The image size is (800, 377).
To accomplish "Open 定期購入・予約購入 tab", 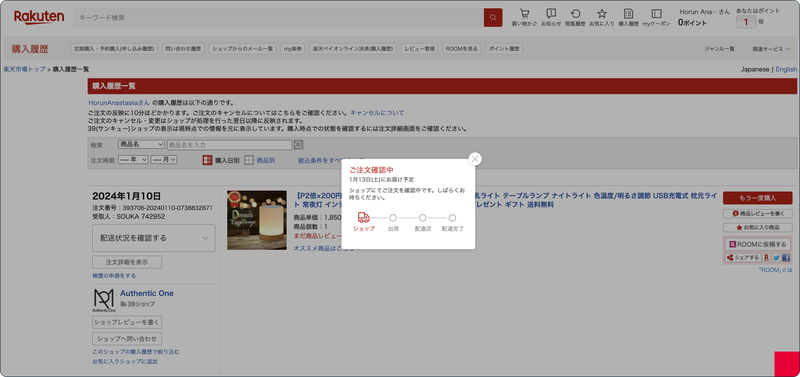I will (113, 49).
